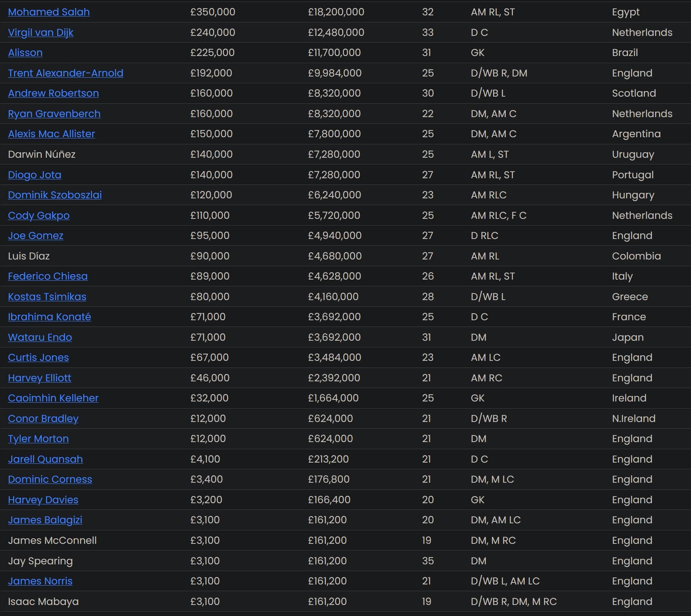This screenshot has width=691, height=616.
Task: Select the Argentina nationality text
Action: (x=636, y=134)
